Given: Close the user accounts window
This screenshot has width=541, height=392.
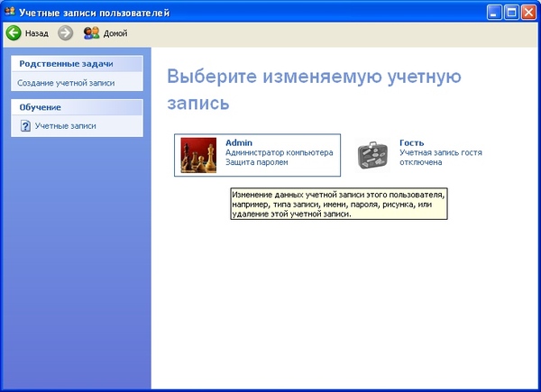Looking at the screenshot, I should 529,13.
